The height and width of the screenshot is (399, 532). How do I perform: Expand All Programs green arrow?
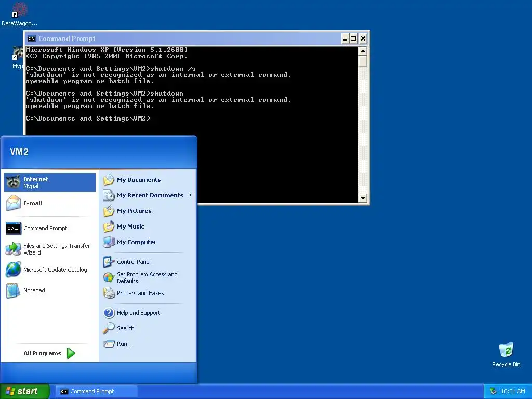(x=71, y=353)
